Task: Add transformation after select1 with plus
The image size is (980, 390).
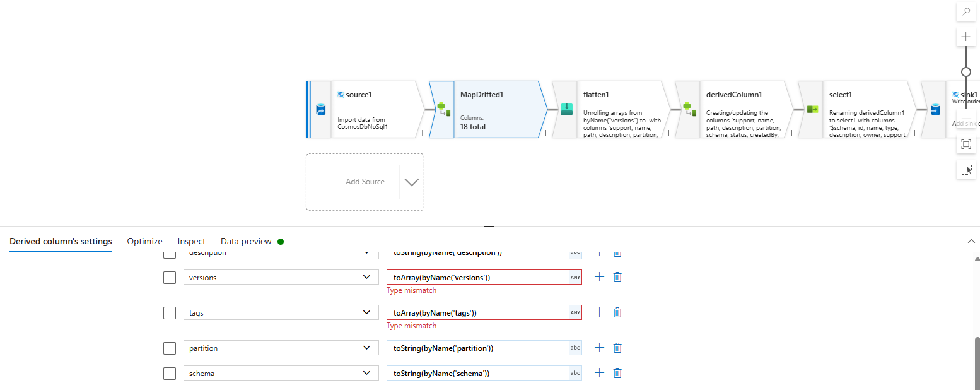Action: point(914,133)
